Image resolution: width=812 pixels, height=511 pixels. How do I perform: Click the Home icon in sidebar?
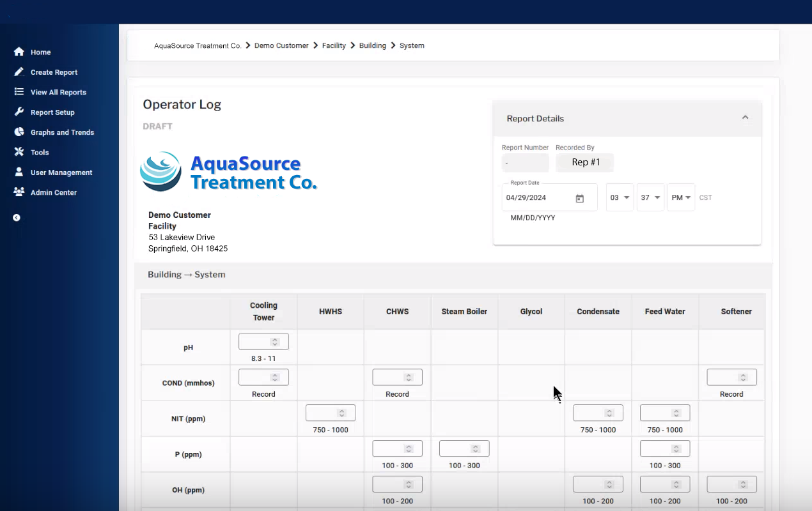click(x=19, y=52)
